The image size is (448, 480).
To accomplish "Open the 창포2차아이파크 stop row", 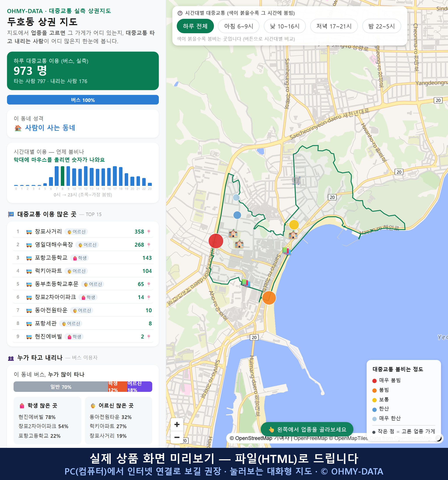I will [x=83, y=297].
